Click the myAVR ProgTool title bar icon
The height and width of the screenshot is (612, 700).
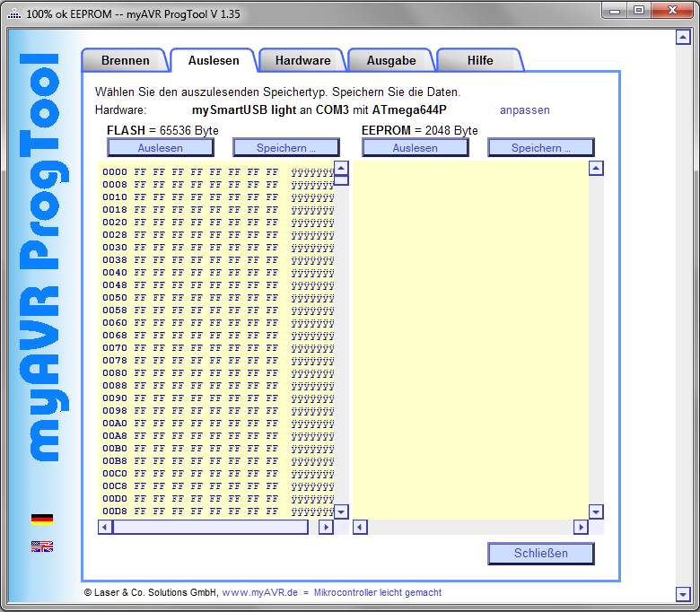click(x=14, y=13)
